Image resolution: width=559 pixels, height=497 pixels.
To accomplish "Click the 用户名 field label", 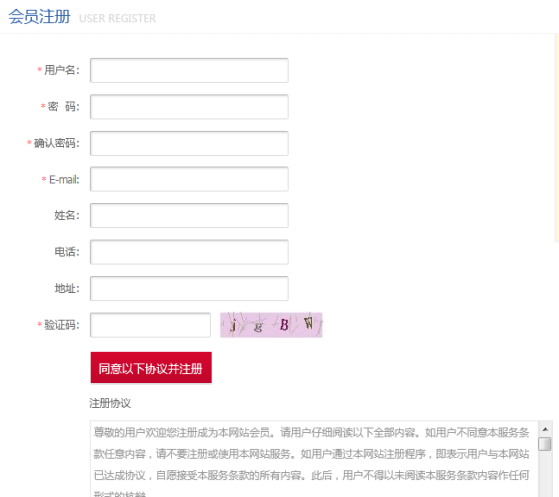I will pyautogui.click(x=61, y=70).
